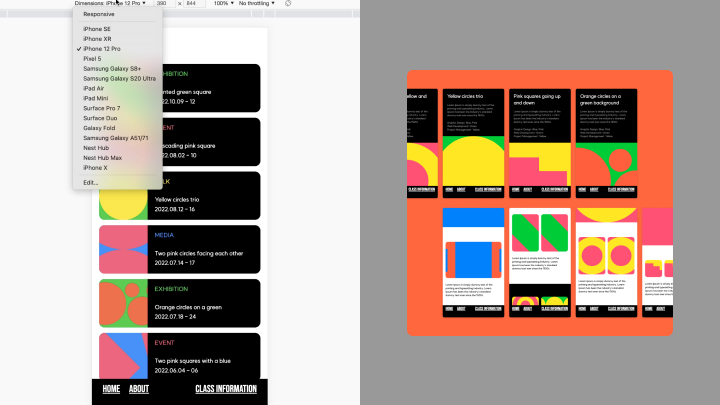Open Orange circles on a green card
This screenshot has width=720, height=405.
[180, 303]
